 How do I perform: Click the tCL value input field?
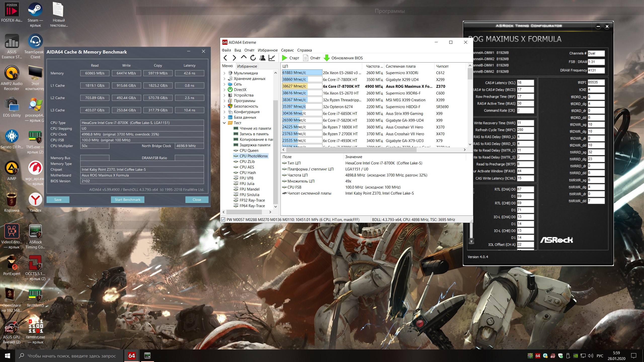tap(525, 83)
